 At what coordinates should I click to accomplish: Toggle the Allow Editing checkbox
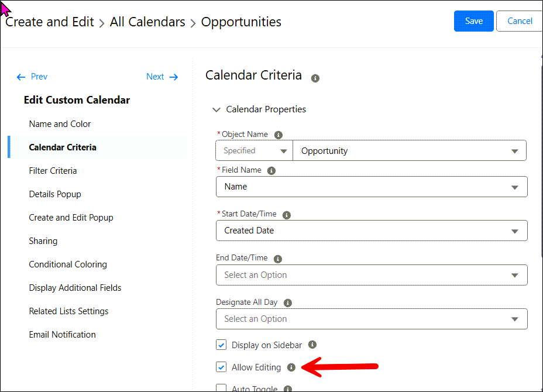coord(221,367)
